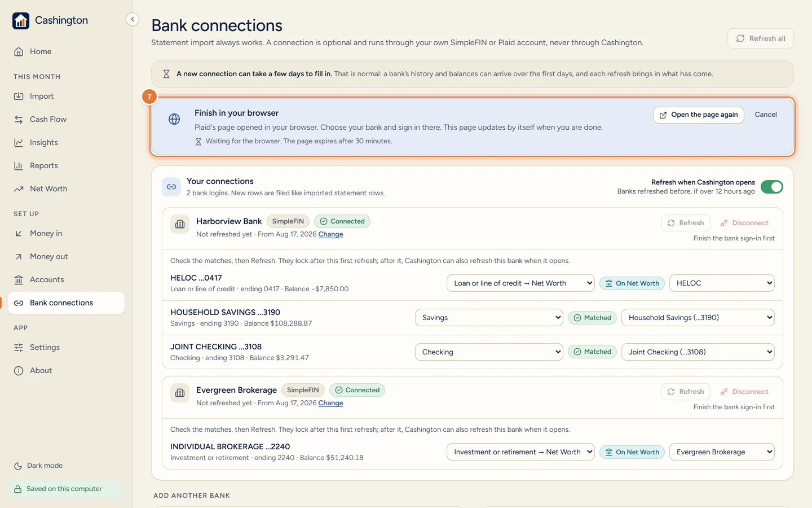Click the link icon beside Your connections

click(x=171, y=187)
